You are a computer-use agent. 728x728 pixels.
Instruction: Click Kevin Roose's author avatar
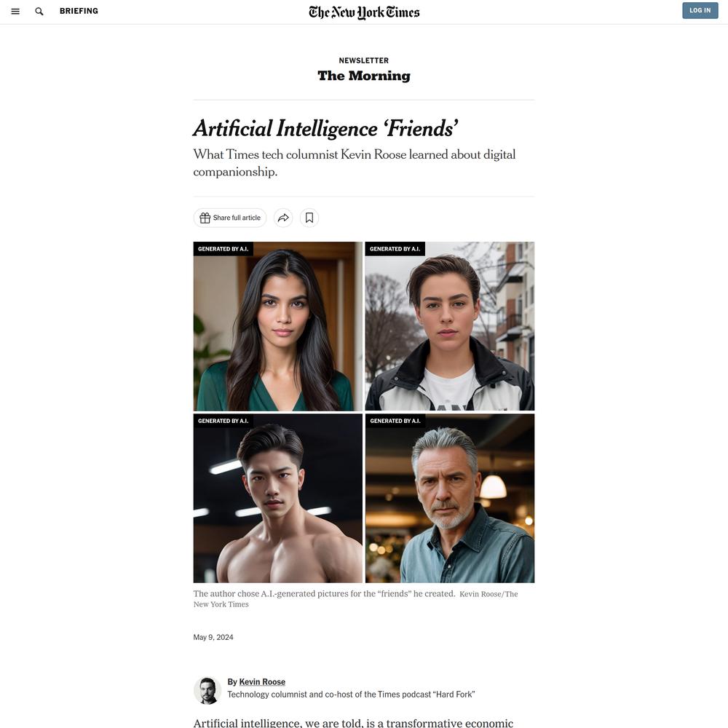(207, 690)
